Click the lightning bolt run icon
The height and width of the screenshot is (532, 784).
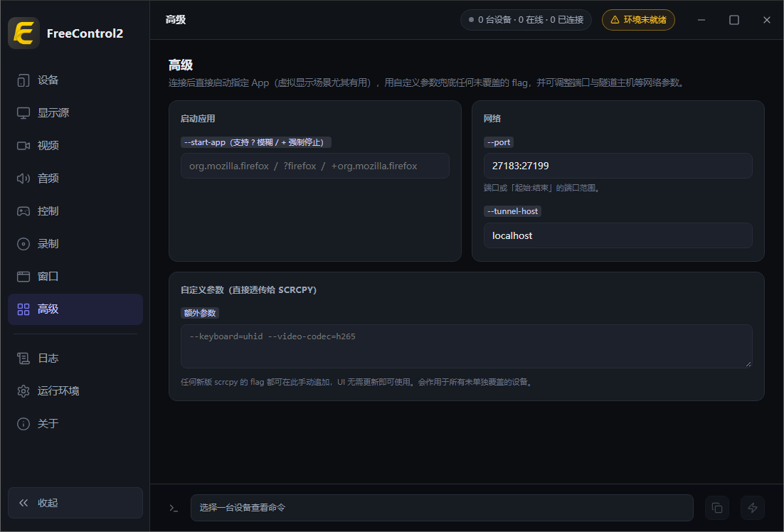753,508
